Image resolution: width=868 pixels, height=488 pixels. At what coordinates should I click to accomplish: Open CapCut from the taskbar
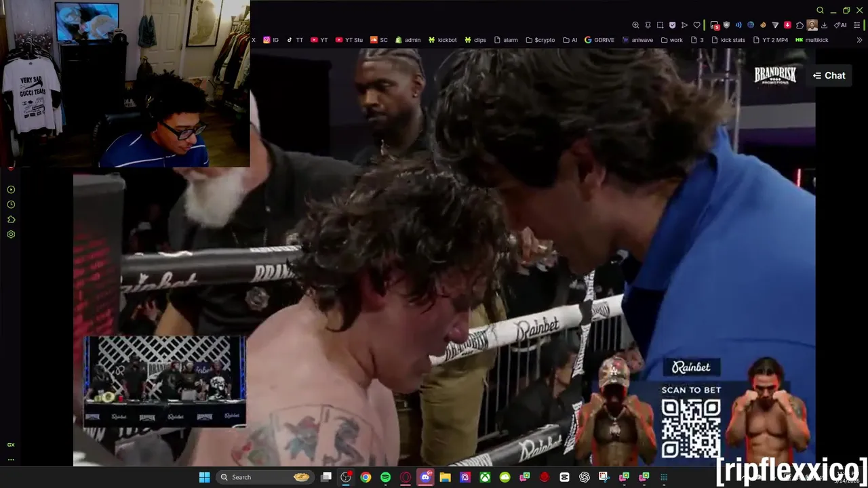pyautogui.click(x=564, y=477)
